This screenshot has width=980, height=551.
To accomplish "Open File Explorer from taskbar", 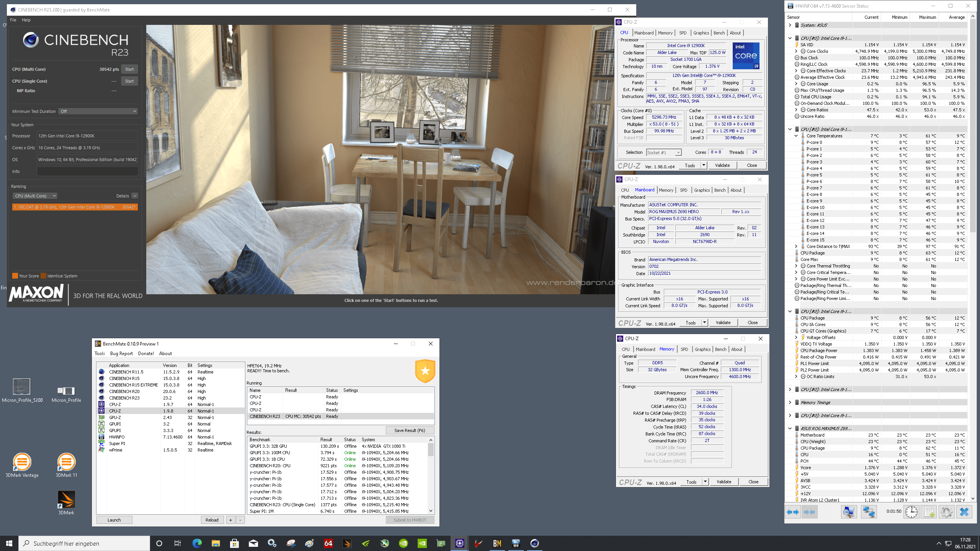I will point(216,543).
